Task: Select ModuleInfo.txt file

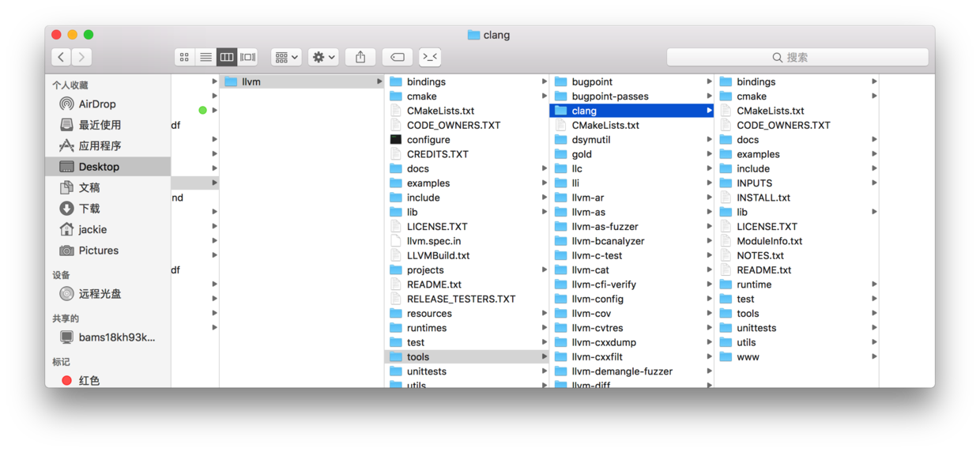Action: tap(797, 241)
